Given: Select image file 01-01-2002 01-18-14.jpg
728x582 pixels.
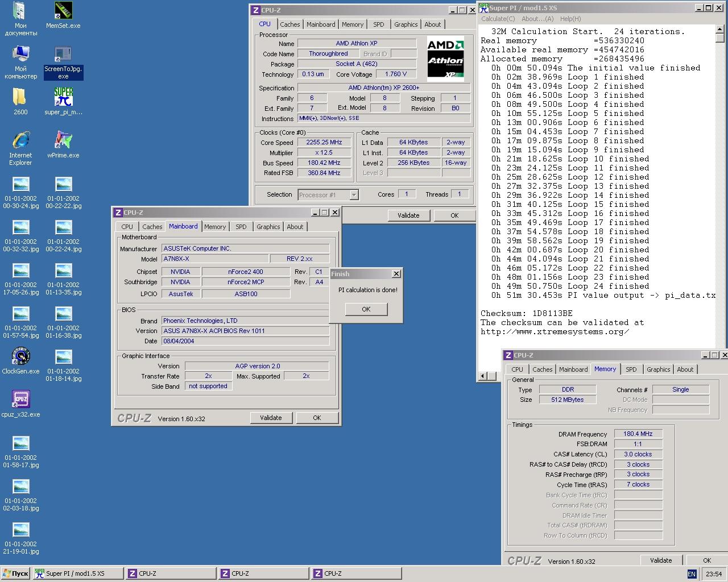Looking at the screenshot, I should (x=63, y=365).
